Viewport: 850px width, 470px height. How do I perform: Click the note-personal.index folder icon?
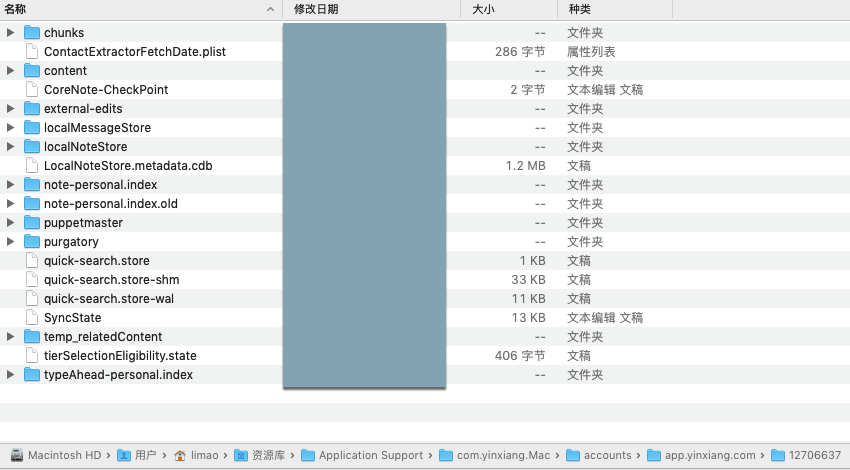pyautogui.click(x=32, y=184)
